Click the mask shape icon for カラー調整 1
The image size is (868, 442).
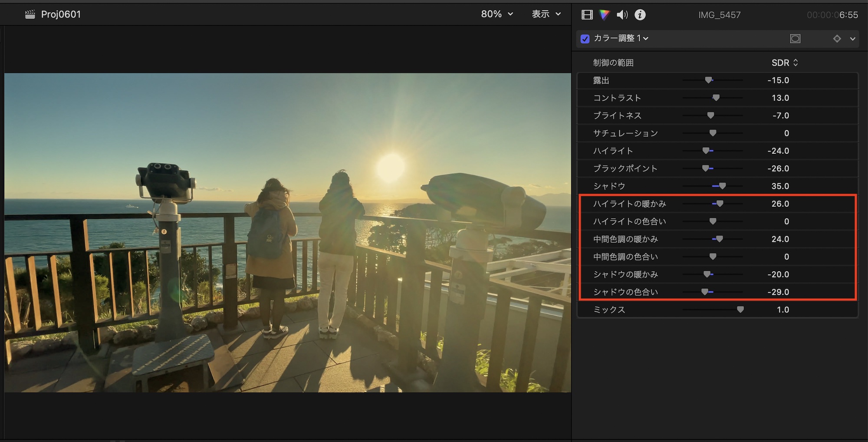795,39
